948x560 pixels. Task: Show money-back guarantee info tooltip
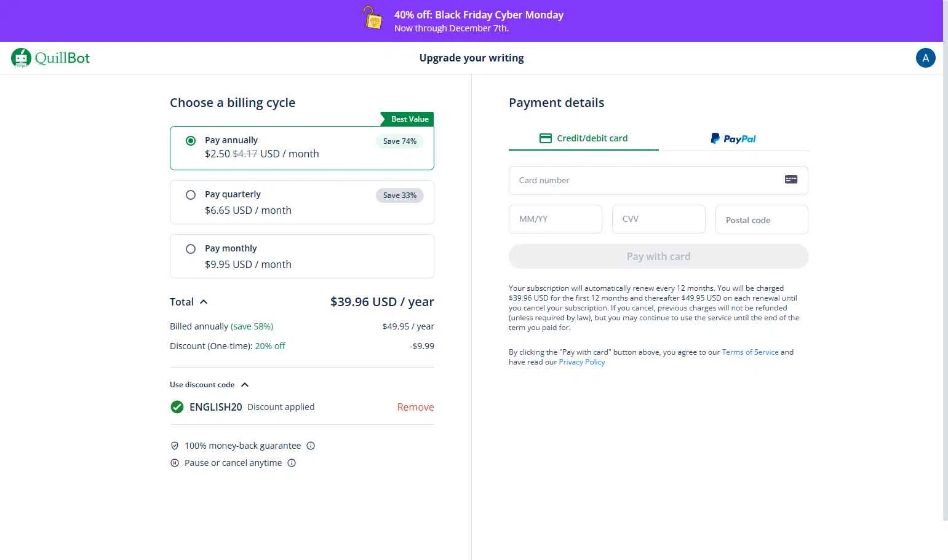point(311,446)
